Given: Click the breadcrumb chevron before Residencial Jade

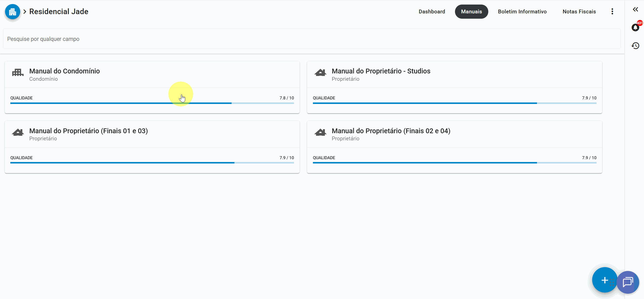Looking at the screenshot, I should [x=25, y=12].
